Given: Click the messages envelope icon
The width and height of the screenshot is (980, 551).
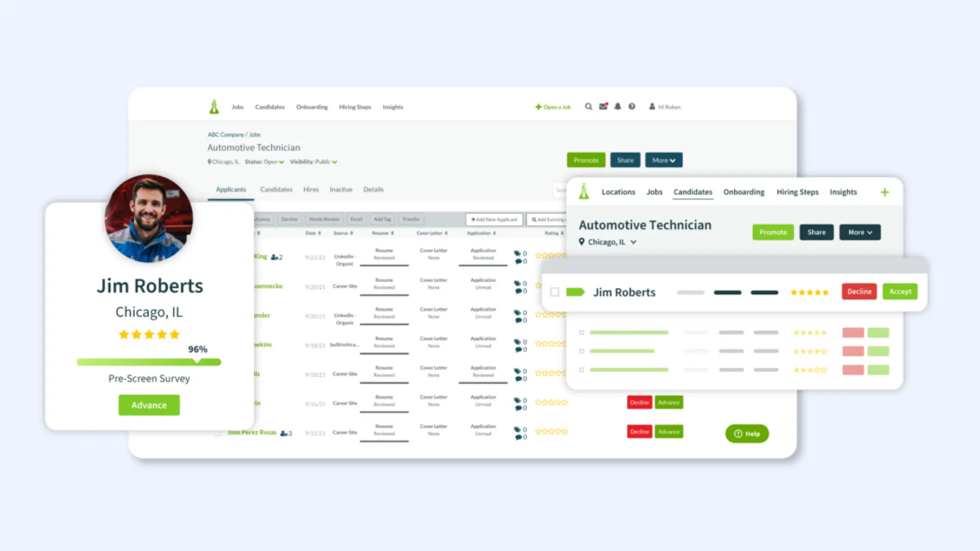Looking at the screenshot, I should click(x=603, y=106).
